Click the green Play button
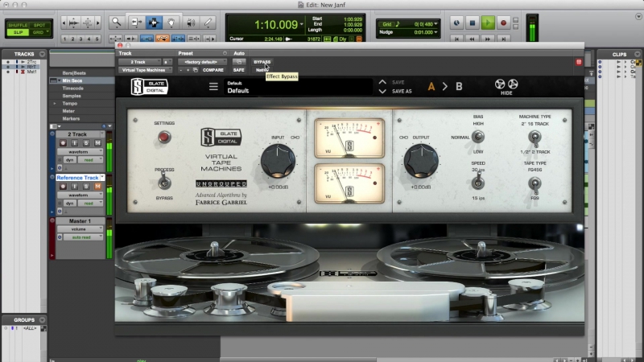 click(x=488, y=23)
